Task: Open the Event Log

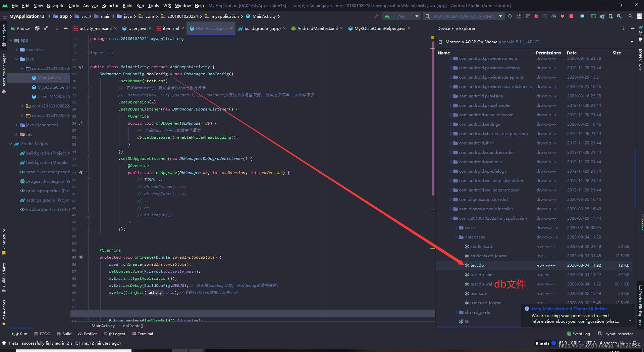Action: [578, 334]
